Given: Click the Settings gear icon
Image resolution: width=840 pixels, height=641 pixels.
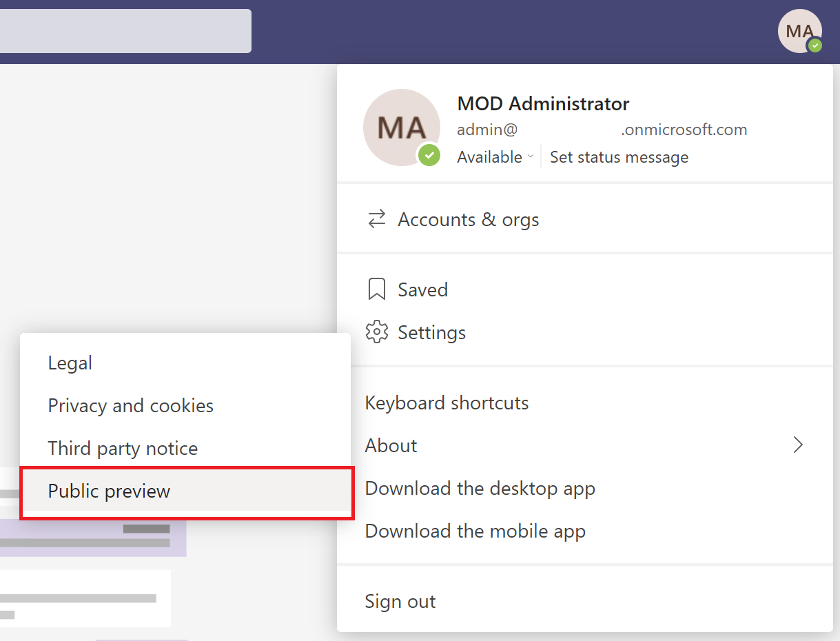Looking at the screenshot, I should 377,332.
